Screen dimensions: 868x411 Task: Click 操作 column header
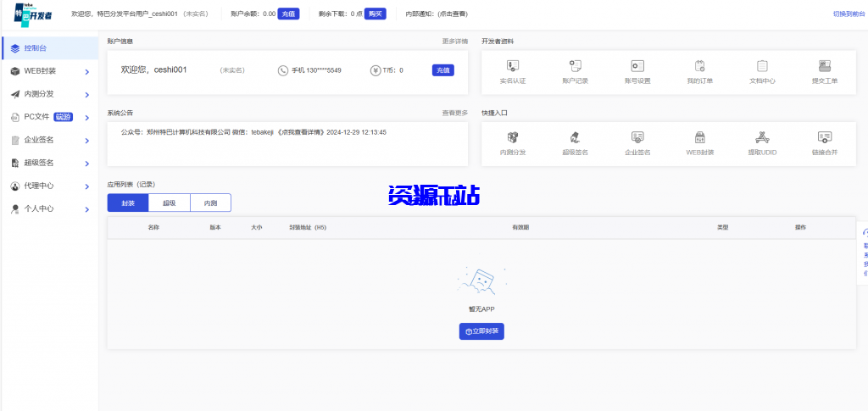(800, 227)
